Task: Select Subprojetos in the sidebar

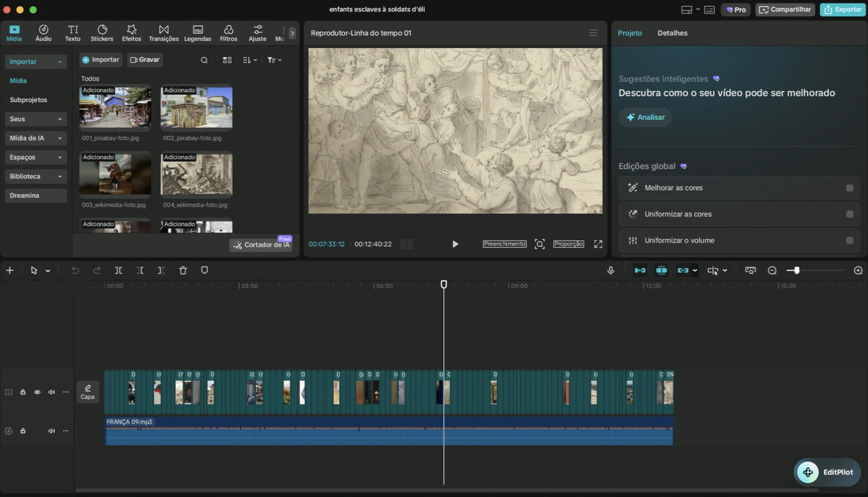Action: pyautogui.click(x=28, y=100)
